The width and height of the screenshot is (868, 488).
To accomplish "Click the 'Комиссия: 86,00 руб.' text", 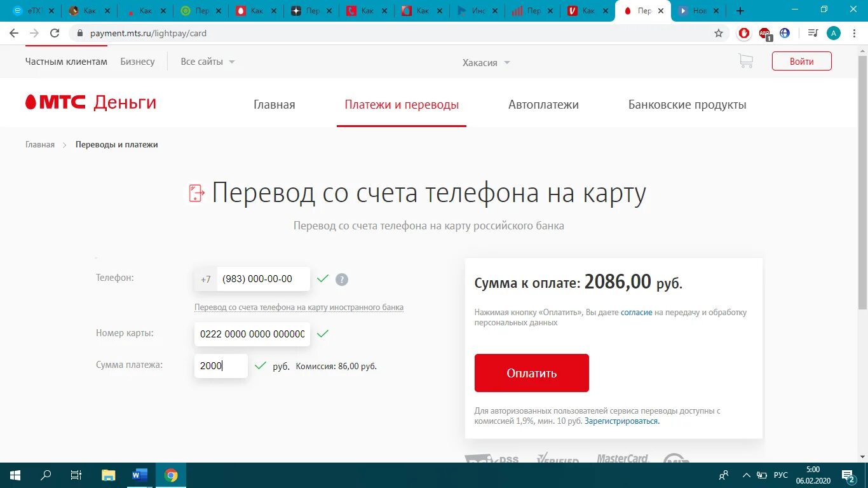I will [336, 366].
